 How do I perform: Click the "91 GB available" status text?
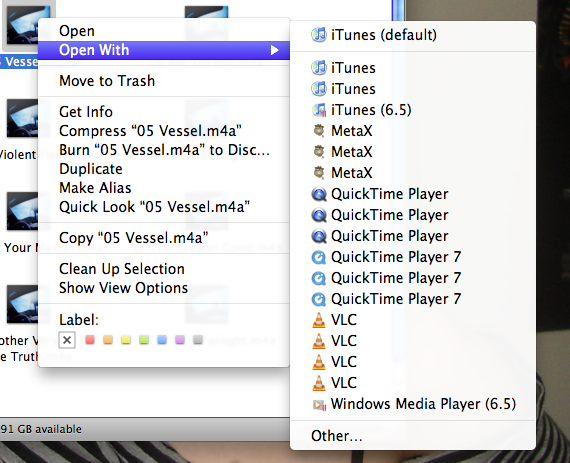(41, 429)
